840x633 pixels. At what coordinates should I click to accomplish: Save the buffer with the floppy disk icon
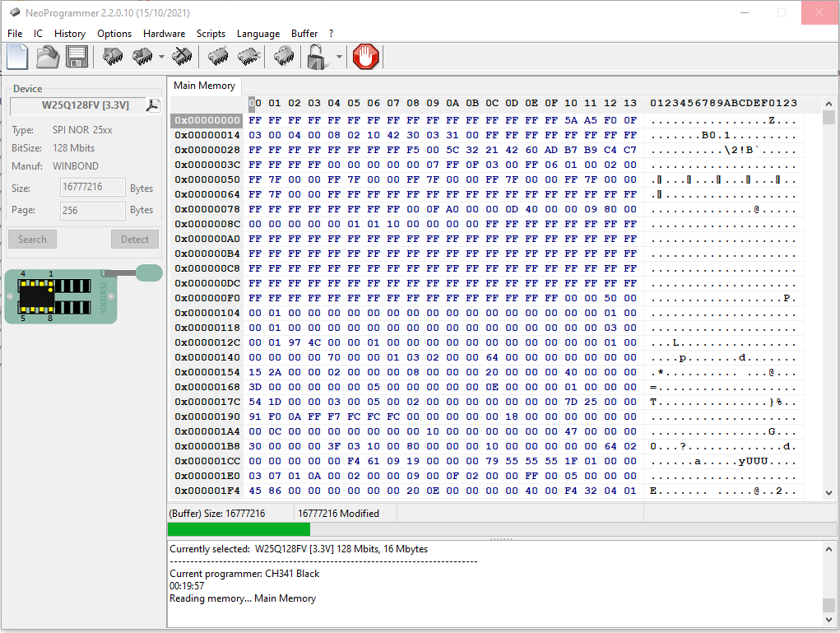(x=77, y=57)
